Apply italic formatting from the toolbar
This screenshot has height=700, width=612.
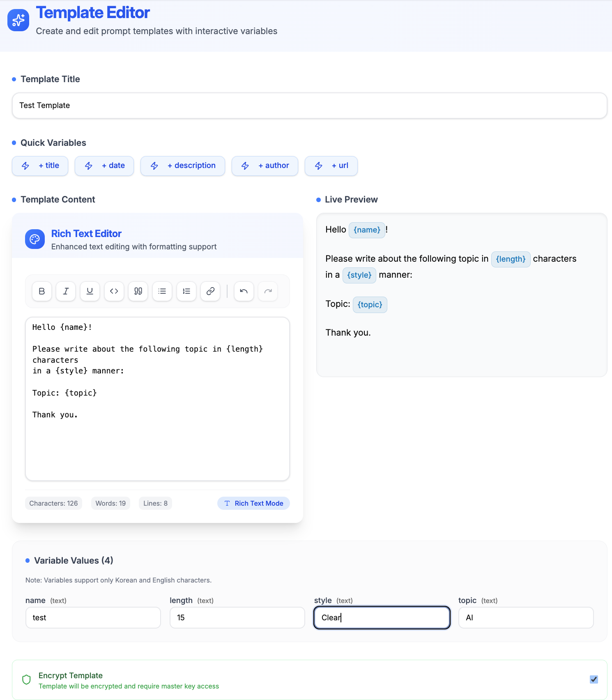[x=66, y=291]
